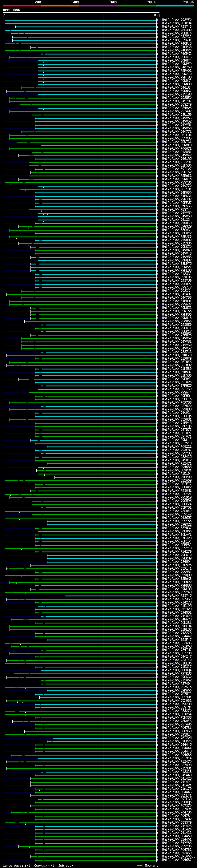This screenshot has width=197, height=868.
Task: Select hit label UniRef100_Q39831
Action: coord(177,419)
